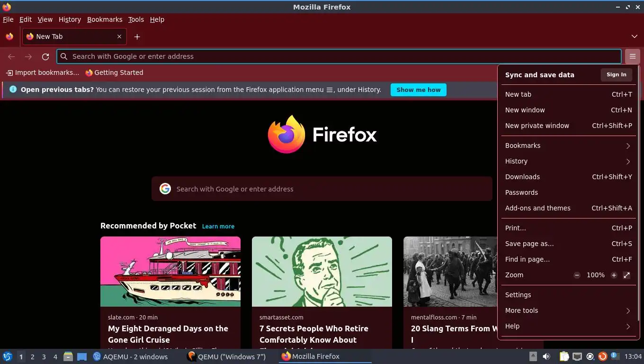This screenshot has height=364, width=644.
Task: Expand the More tools submenu
Action: 568,310
